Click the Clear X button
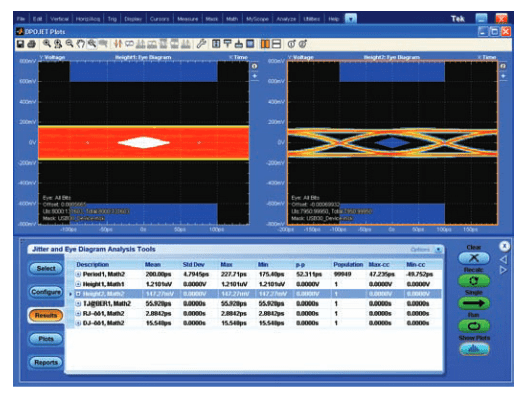528x396 pixels. (473, 258)
